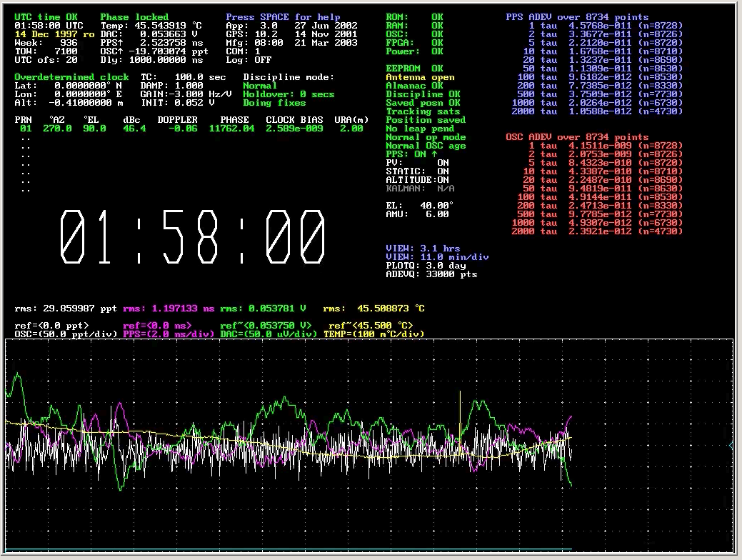Click the 'UTC time OK' status text
This screenshot has width=742, height=560.
pos(46,17)
